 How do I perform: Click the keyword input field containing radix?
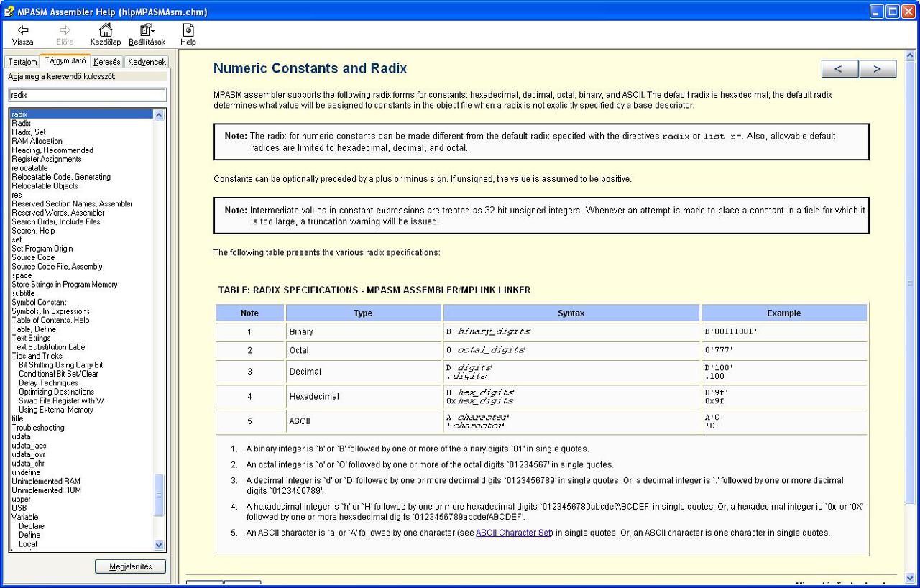[x=87, y=95]
